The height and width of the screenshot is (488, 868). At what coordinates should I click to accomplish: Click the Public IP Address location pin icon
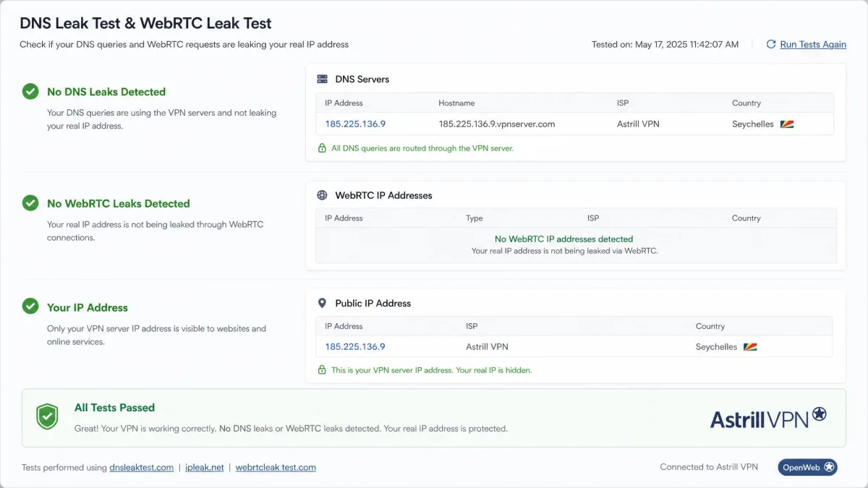click(322, 303)
